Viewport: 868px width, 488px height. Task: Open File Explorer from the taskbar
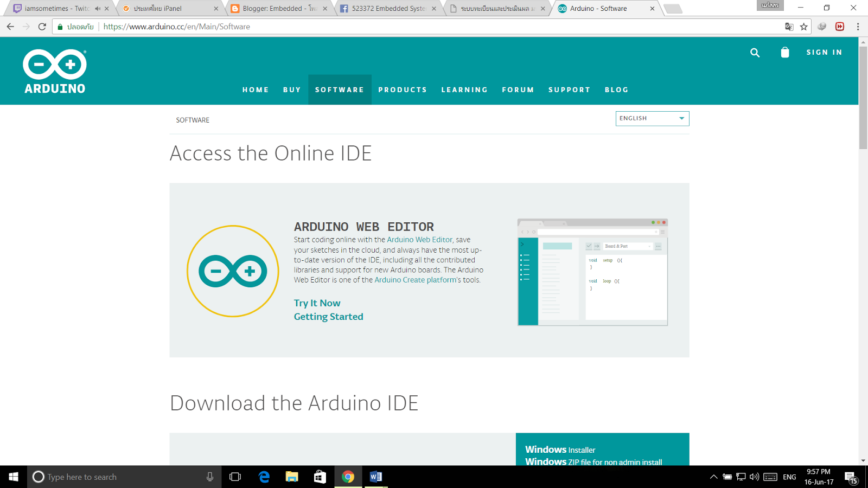click(292, 477)
